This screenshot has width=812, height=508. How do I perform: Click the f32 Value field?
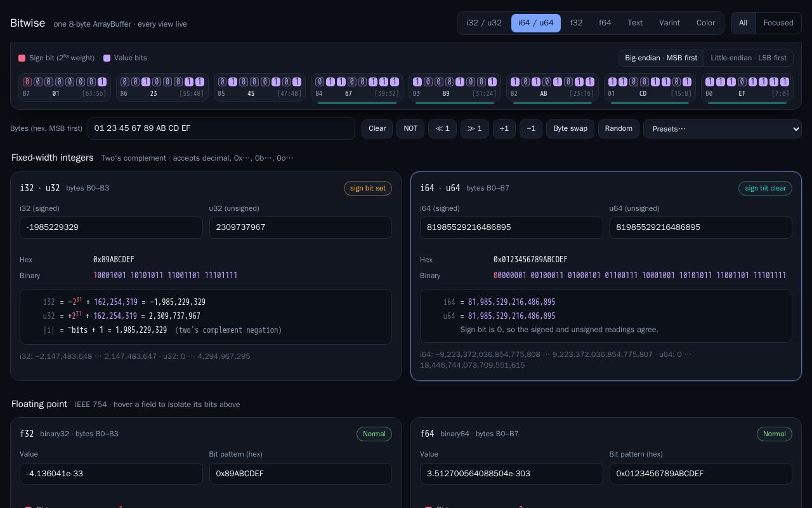(x=111, y=474)
